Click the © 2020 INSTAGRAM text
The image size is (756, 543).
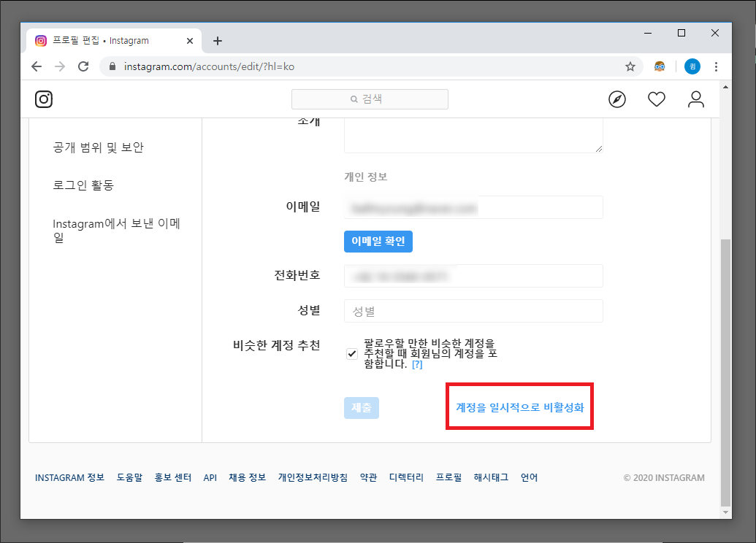(x=664, y=477)
